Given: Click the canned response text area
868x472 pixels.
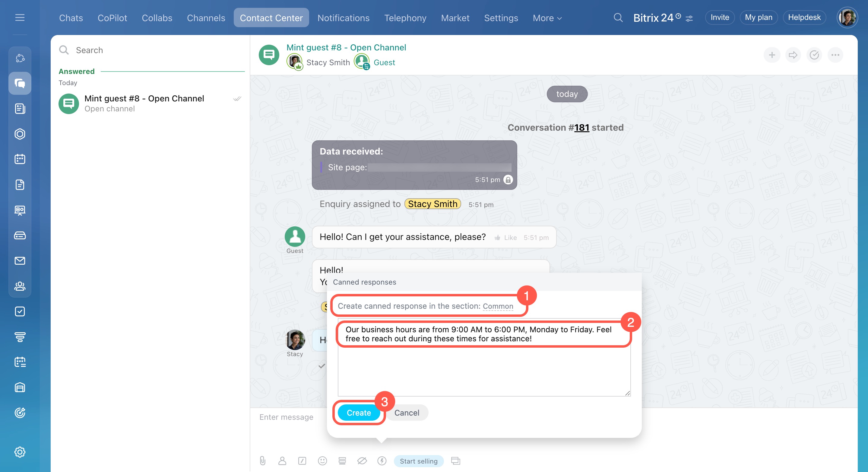Looking at the screenshot, I should pos(483,368).
